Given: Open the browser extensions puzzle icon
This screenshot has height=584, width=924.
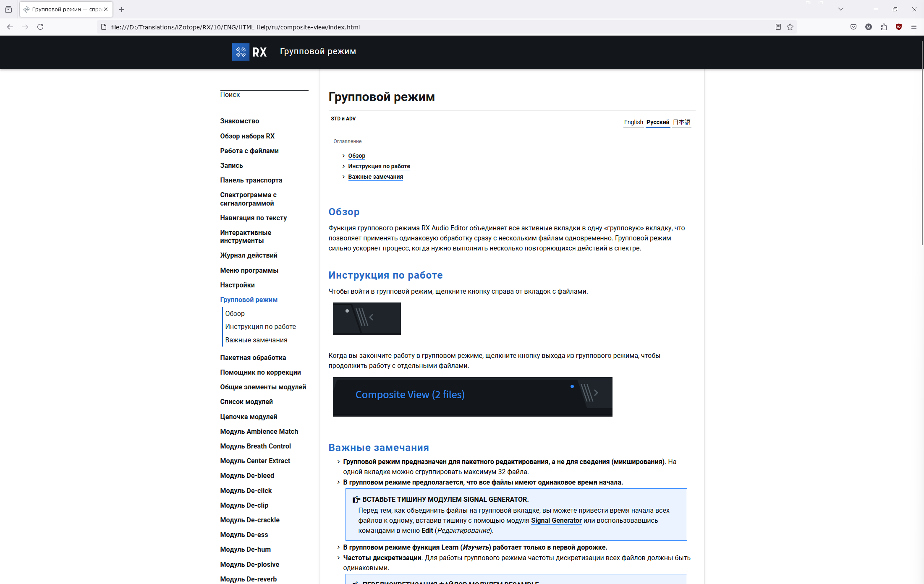Looking at the screenshot, I should 884,27.
